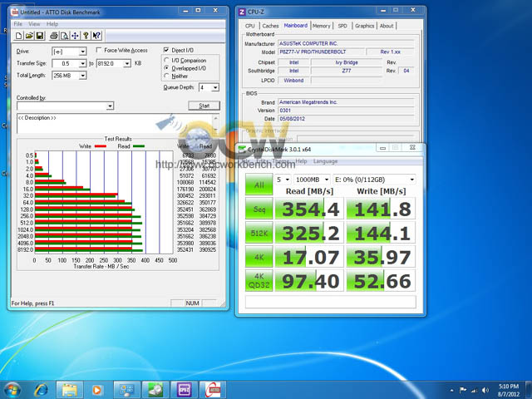Click the 4K QD32 test button

click(x=259, y=281)
